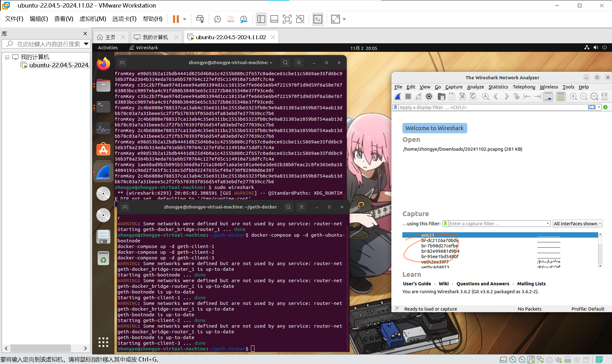The image size is (612, 364).
Task: Click display filter bookmark icon
Action: click(395, 107)
